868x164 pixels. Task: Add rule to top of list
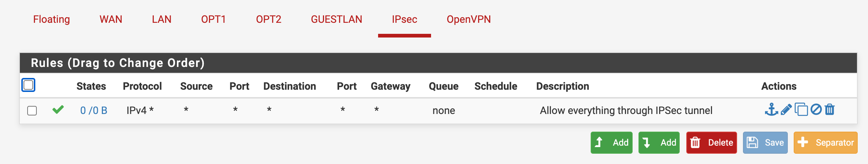tap(611, 142)
